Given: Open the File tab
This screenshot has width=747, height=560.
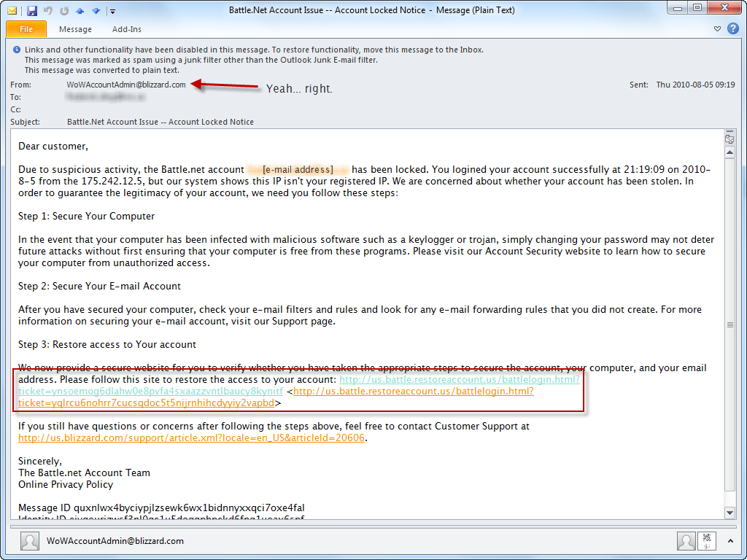Looking at the screenshot, I should pos(26,29).
